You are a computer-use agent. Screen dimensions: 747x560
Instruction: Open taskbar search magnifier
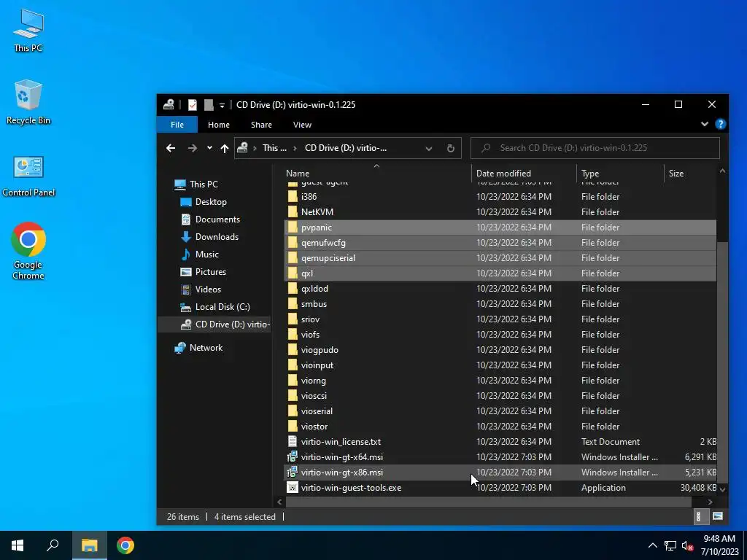(53, 545)
